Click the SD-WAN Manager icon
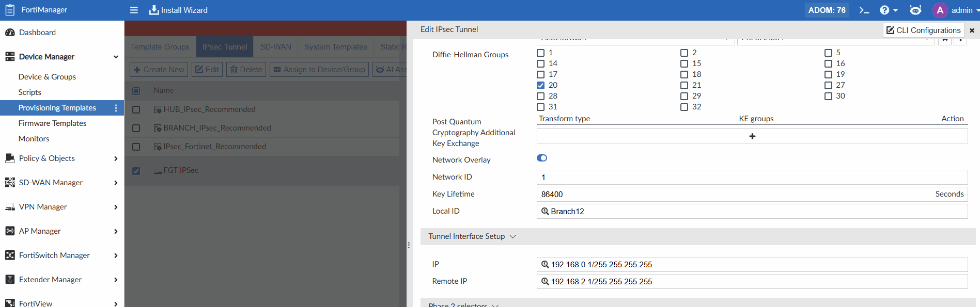Viewport: 980px width, 307px height. point(10,182)
